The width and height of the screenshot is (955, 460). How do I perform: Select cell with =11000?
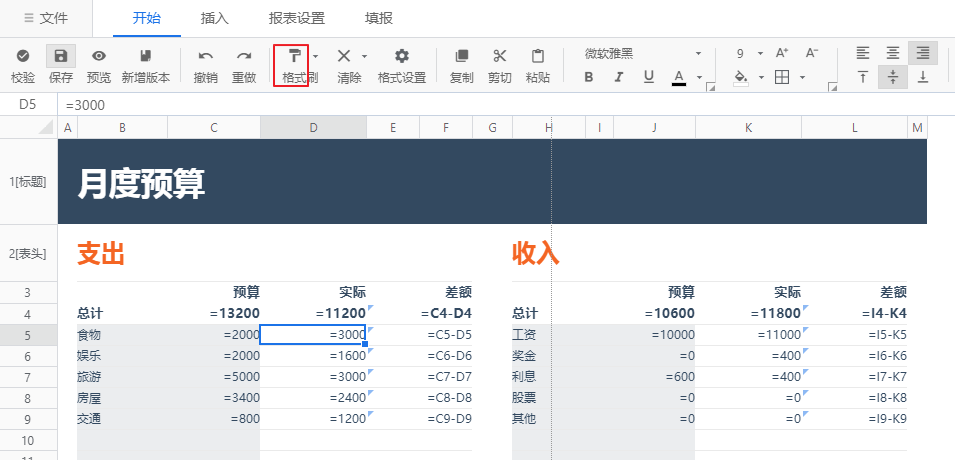[749, 335]
